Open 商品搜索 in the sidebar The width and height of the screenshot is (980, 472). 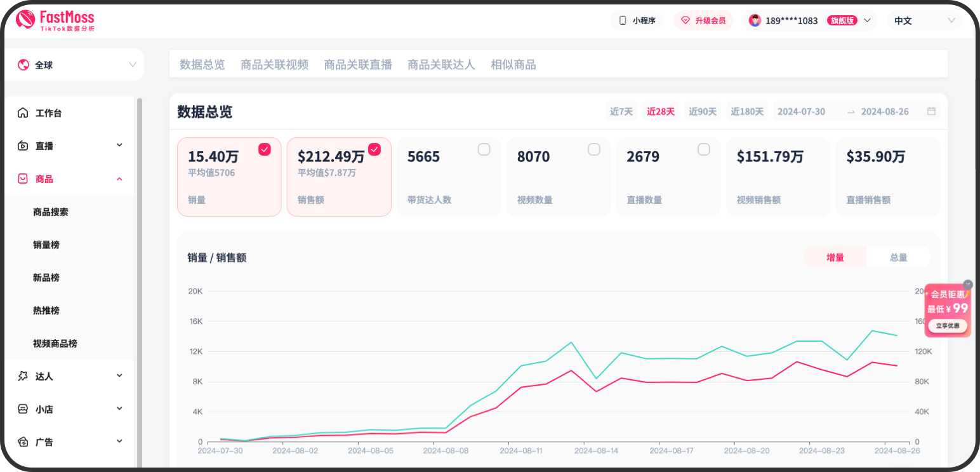coord(51,212)
